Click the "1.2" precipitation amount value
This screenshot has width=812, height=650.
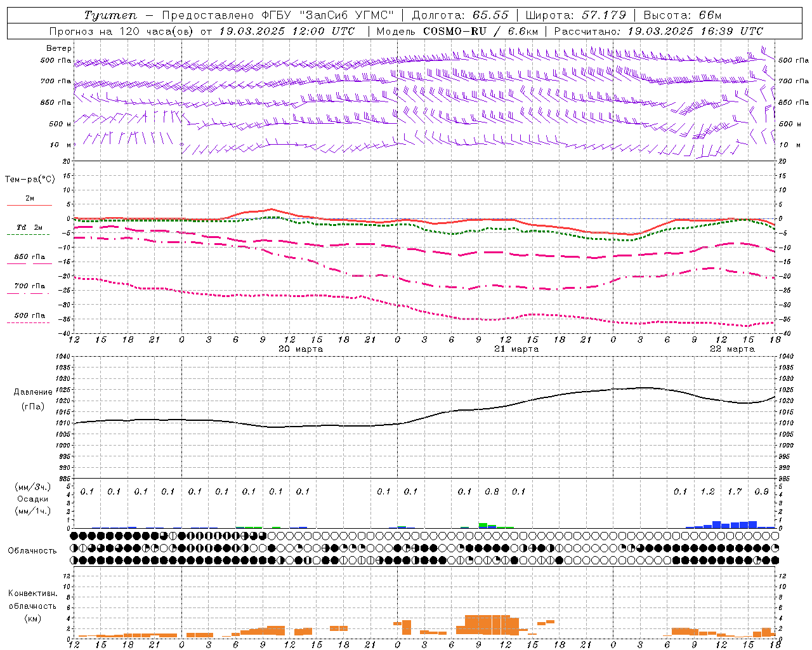707,491
